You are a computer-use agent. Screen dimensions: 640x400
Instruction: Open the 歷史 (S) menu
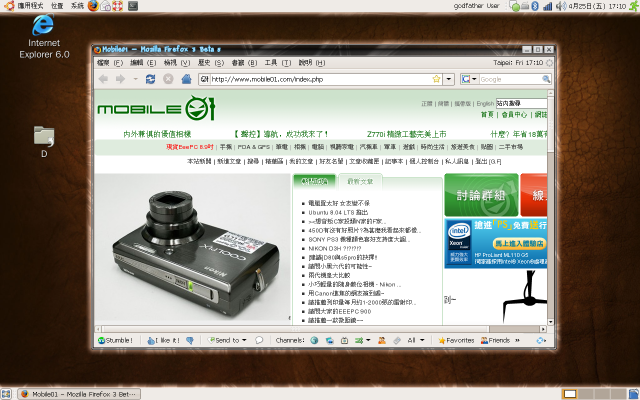click(x=211, y=62)
